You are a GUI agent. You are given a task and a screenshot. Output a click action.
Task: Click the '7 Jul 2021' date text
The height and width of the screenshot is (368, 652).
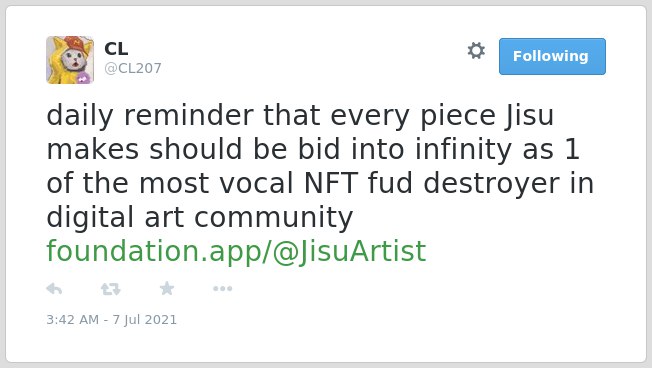tap(144, 319)
